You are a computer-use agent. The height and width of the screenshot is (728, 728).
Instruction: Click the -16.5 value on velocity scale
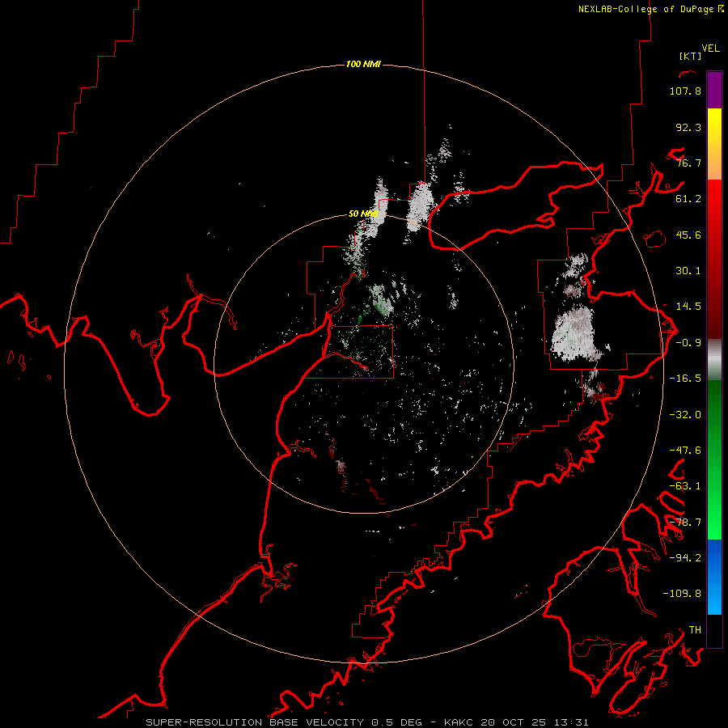coord(685,379)
